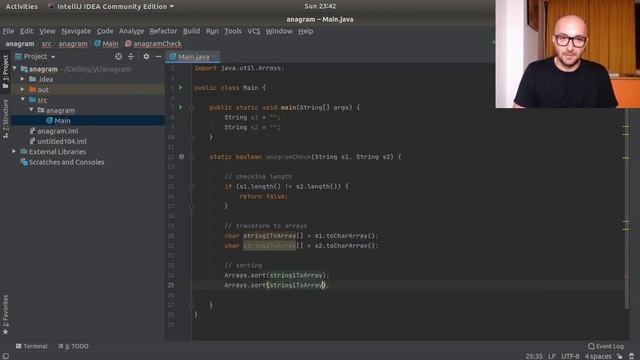Click the Main class breadcrumb
This screenshot has height=360, width=640.
[x=106, y=44]
